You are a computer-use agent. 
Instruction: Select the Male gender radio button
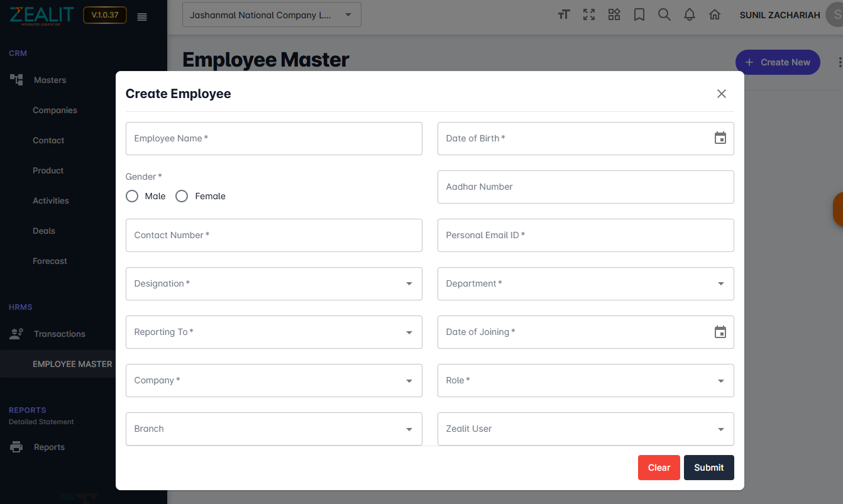click(132, 196)
